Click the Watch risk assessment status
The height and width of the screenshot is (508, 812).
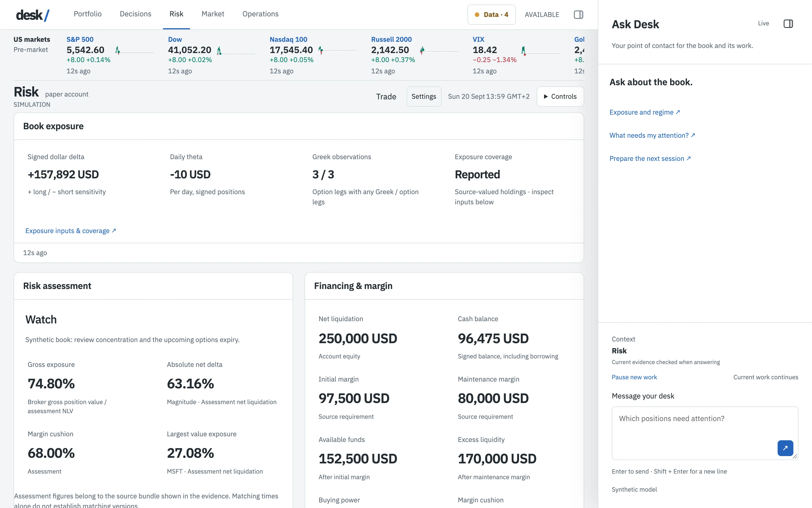(41, 319)
